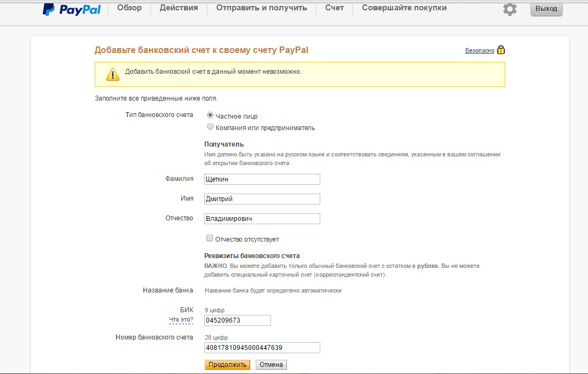
Task: Click the Отмена button
Action: 271,365
